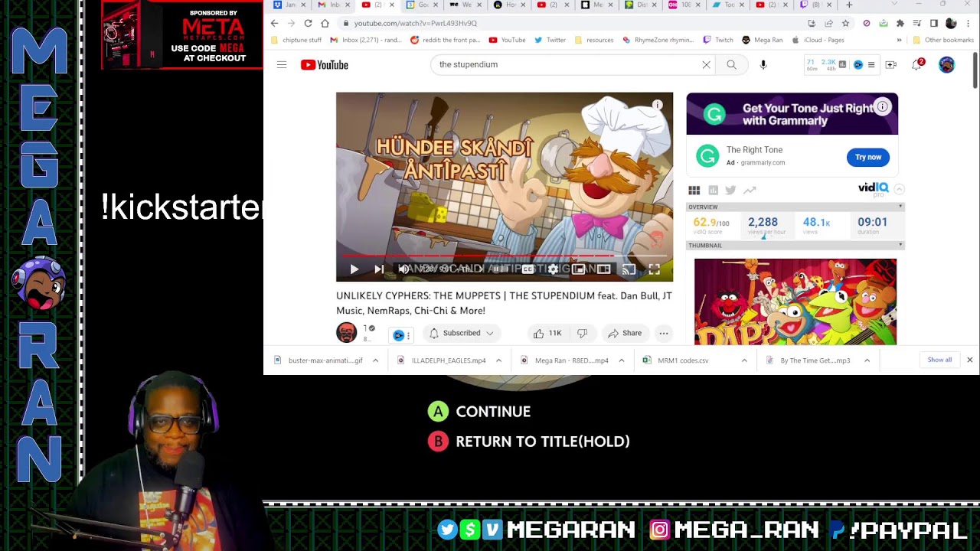Viewport: 980px width, 551px height.
Task: Click the search magnifier button
Action: [731, 65]
